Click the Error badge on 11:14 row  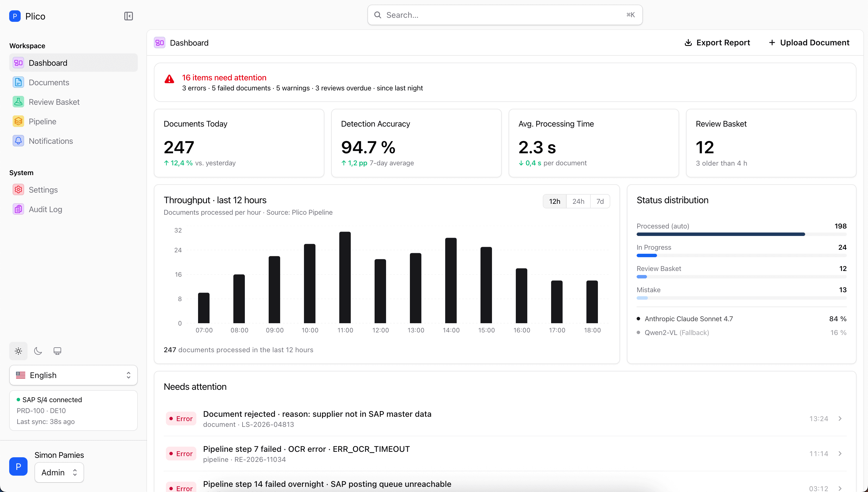181,454
